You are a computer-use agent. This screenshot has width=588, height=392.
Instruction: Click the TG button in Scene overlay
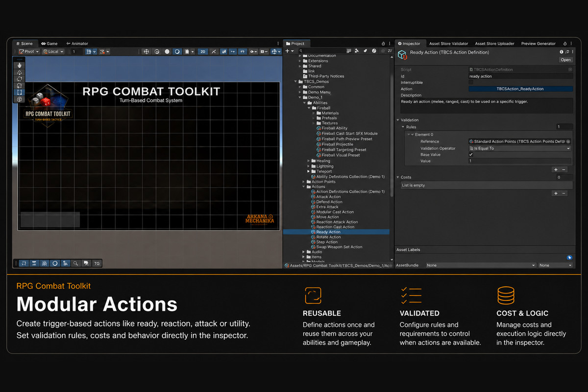pyautogui.click(x=97, y=263)
